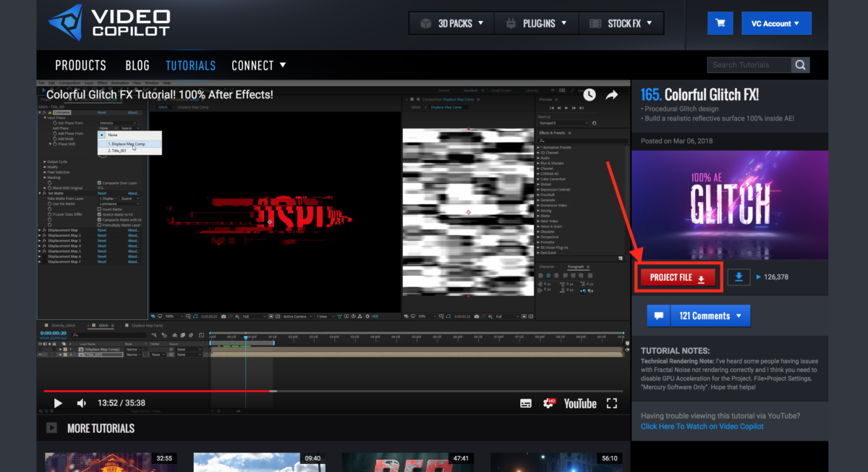Toggle Composite Matte with Original checkbox
This screenshot has height=472, width=868.
tap(99, 219)
